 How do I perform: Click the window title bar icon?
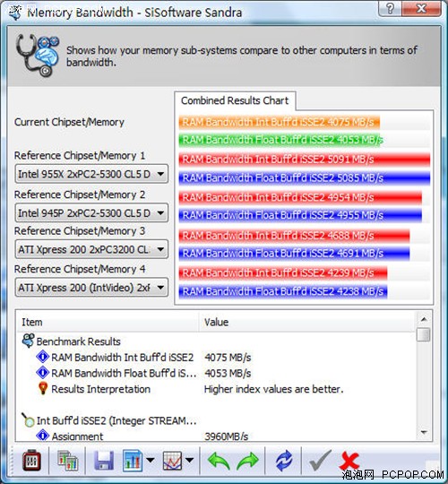(15, 12)
